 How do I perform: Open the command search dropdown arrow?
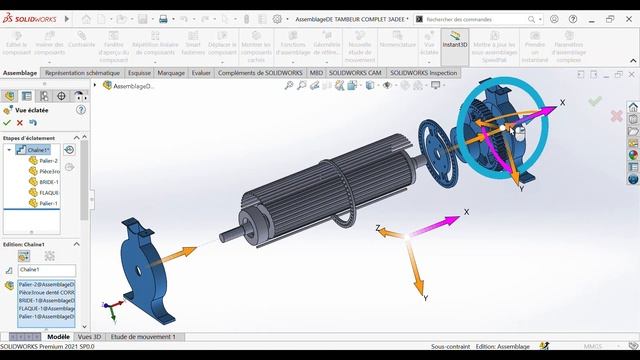pyautogui.click(x=540, y=19)
